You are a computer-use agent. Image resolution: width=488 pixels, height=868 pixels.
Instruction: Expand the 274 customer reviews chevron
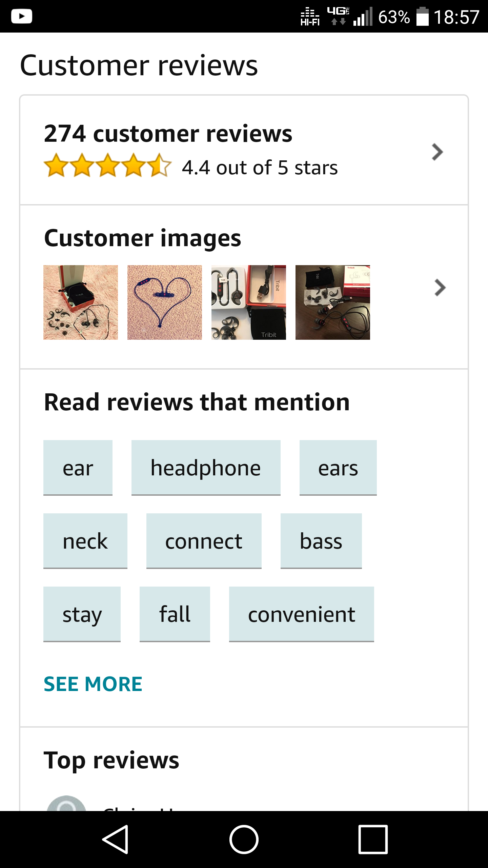437,152
